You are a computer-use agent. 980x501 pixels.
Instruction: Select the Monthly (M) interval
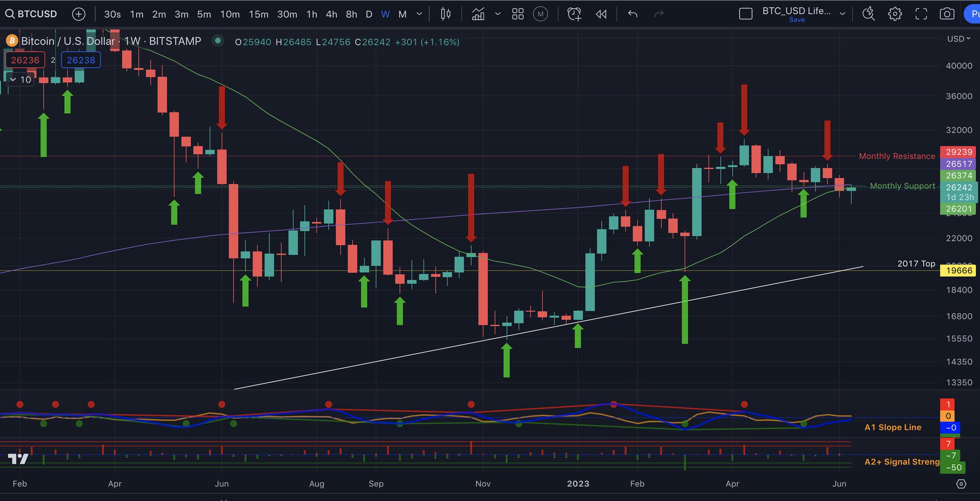coord(402,14)
